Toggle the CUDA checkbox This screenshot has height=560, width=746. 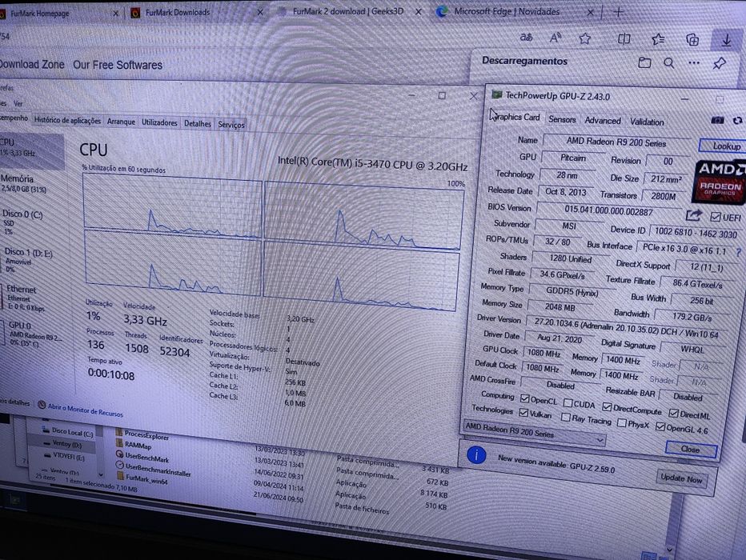(568, 402)
